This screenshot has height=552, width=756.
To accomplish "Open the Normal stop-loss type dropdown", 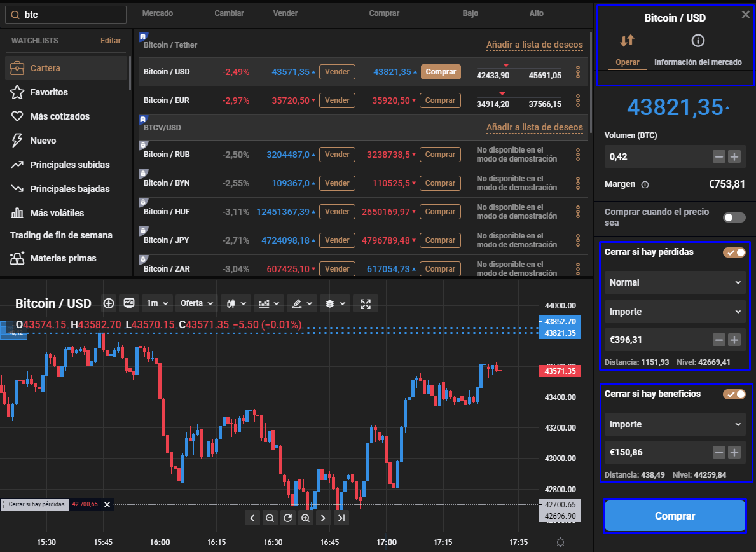I will tap(673, 282).
